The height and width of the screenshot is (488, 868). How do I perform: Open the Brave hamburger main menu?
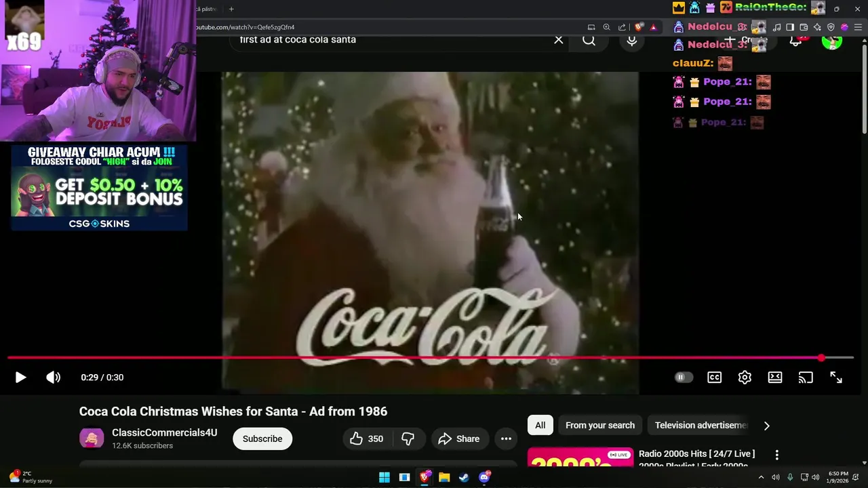tap(858, 27)
